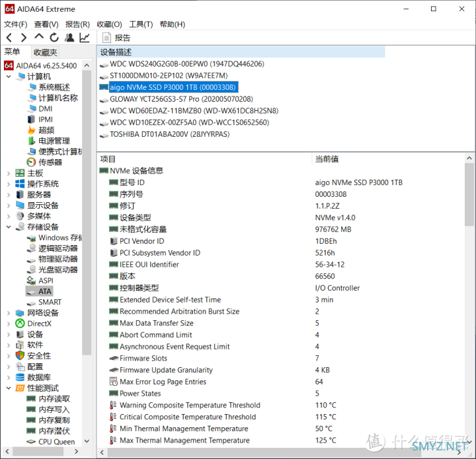
Task: Select the 电源管理 battery icon item
Action: (x=31, y=141)
